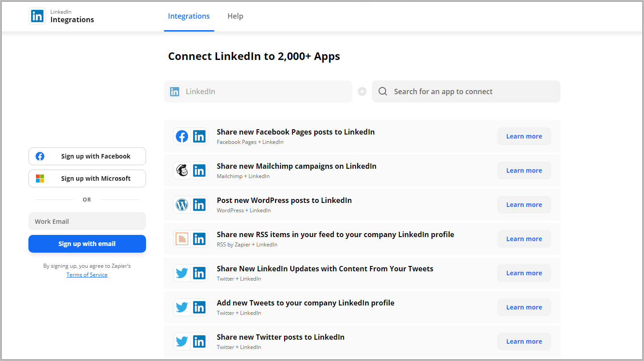Image resolution: width=644 pixels, height=361 pixels.
Task: Click the Twitter bird icon in Tweets content row
Action: (x=182, y=273)
